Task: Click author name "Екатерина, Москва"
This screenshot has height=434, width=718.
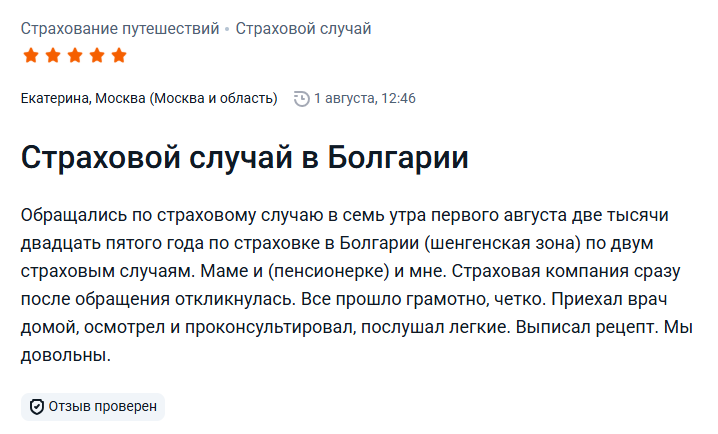Action: tap(82, 98)
